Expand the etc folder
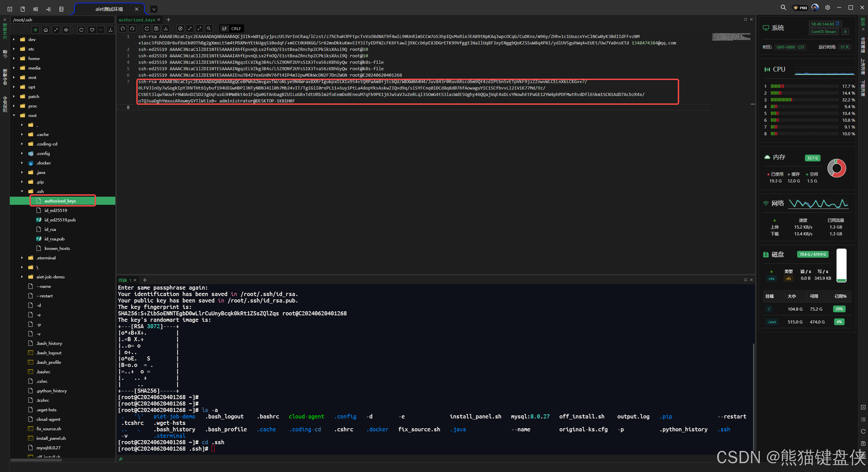The image size is (868, 472). (x=14, y=49)
